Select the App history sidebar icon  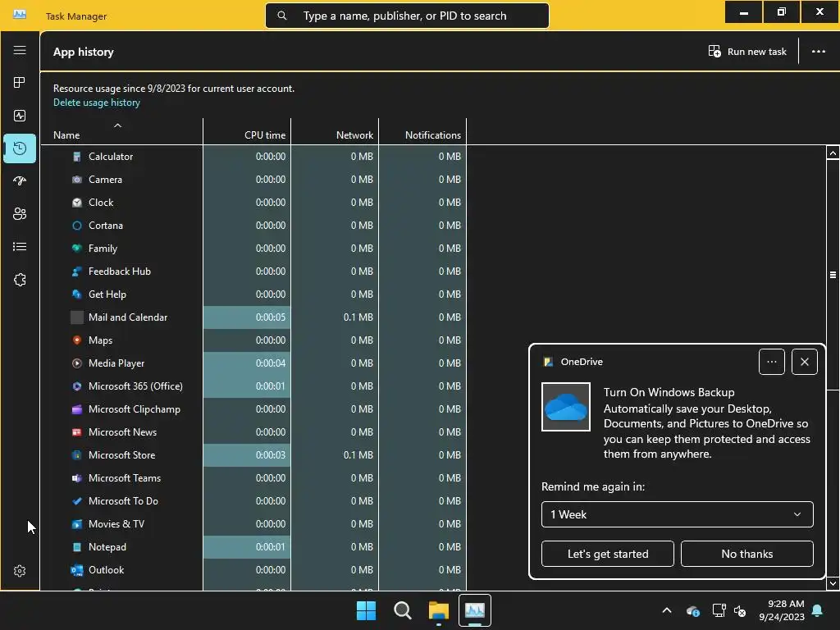(x=20, y=148)
